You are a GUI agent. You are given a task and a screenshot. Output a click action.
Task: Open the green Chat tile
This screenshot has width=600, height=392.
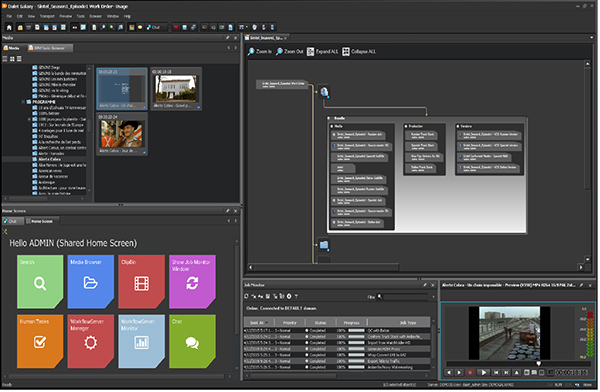[x=192, y=341]
